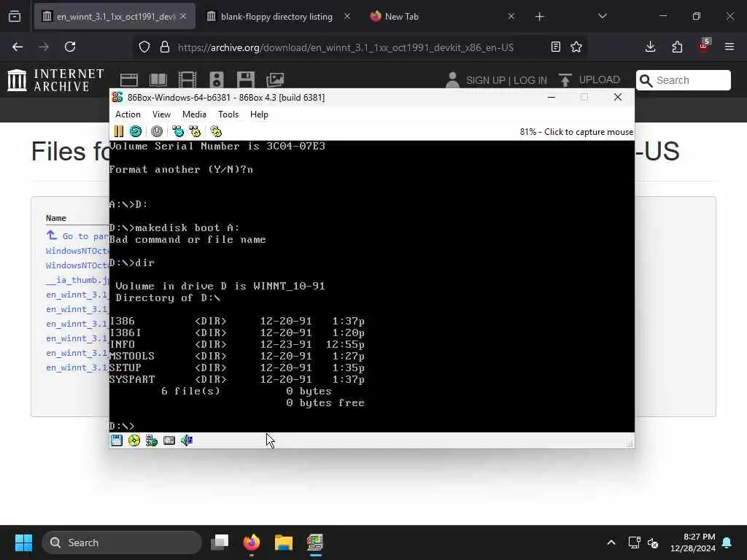The width and height of the screenshot is (747, 560).
Task: Open Firefox from the taskbar
Action: click(x=252, y=542)
